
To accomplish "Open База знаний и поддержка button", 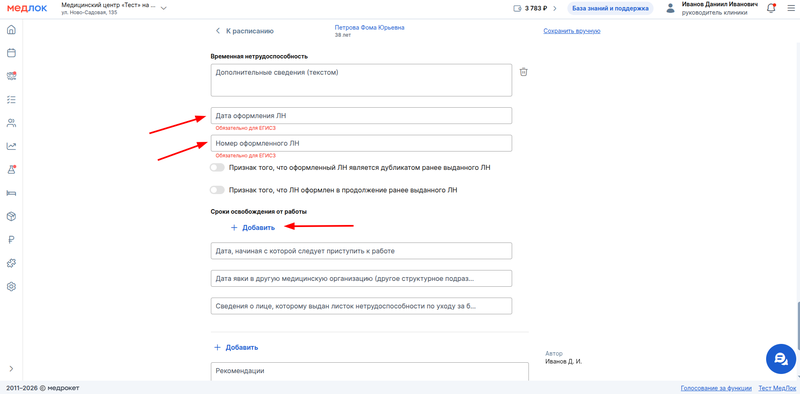I will coord(610,9).
